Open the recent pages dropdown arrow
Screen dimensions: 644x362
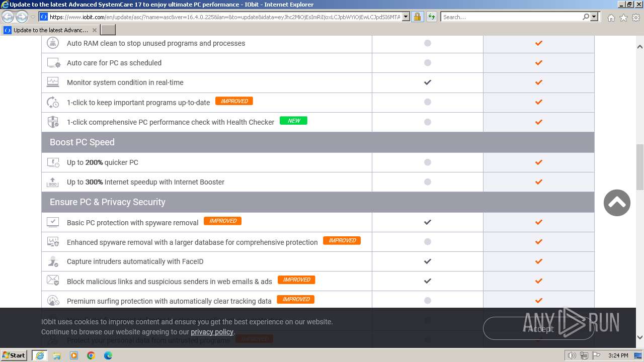pos(33,17)
